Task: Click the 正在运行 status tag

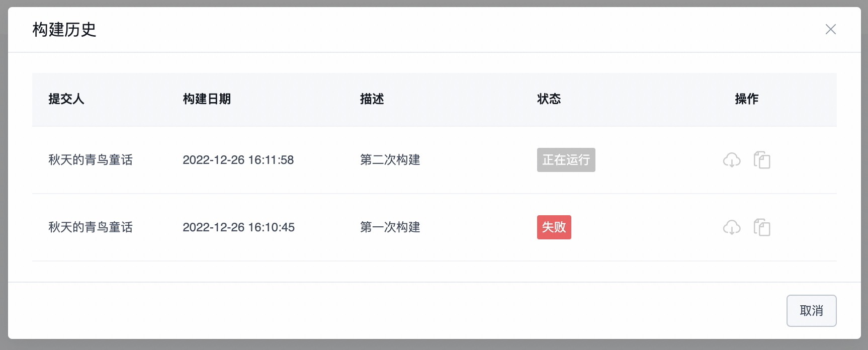Action: coord(566,160)
